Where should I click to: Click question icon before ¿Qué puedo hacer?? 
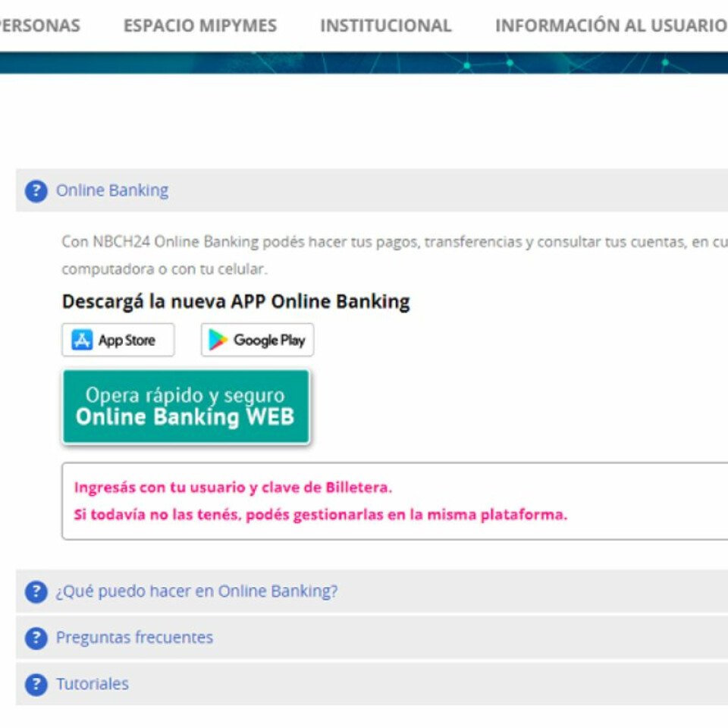coord(36,592)
